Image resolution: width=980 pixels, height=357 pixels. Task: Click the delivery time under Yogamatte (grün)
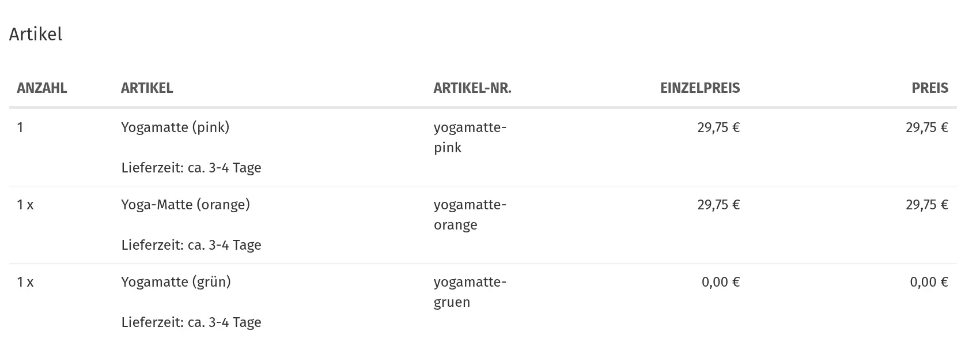[x=191, y=322]
